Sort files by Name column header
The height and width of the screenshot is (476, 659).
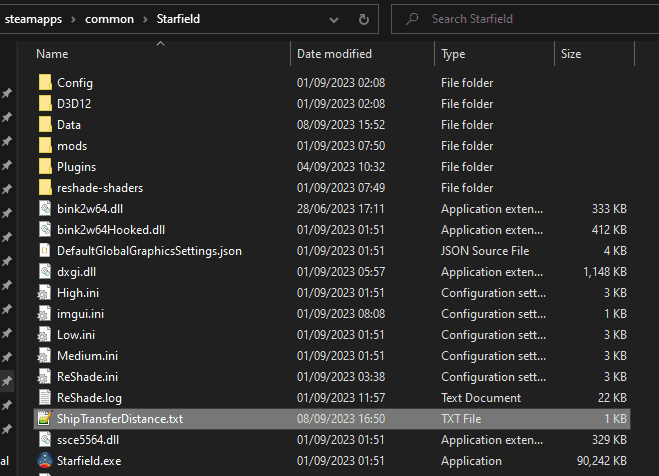52,54
